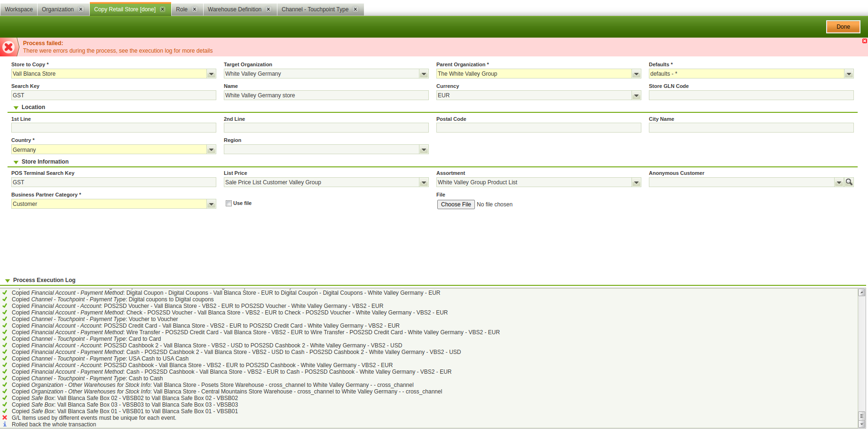Image resolution: width=868 pixels, height=432 pixels.
Task: Click the Choose File button
Action: [456, 204]
